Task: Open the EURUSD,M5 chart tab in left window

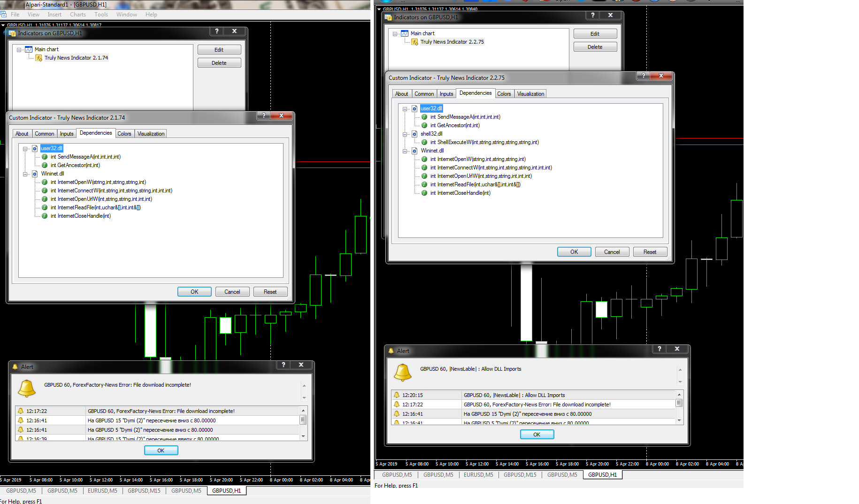Action: pos(102,491)
